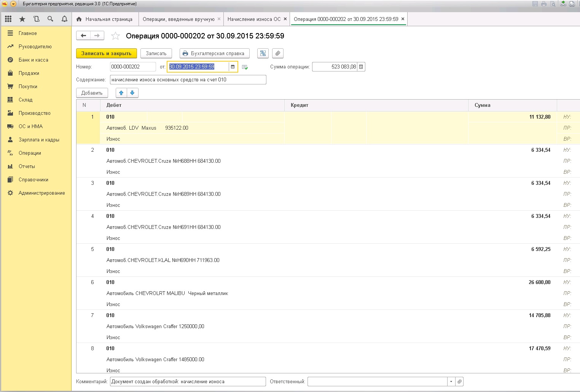Click the Содержание text field
This screenshot has height=392, width=580.
tap(188, 80)
